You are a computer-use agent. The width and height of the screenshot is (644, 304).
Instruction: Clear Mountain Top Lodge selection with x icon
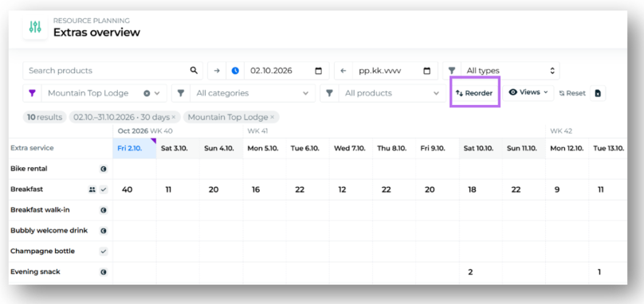pyautogui.click(x=147, y=93)
